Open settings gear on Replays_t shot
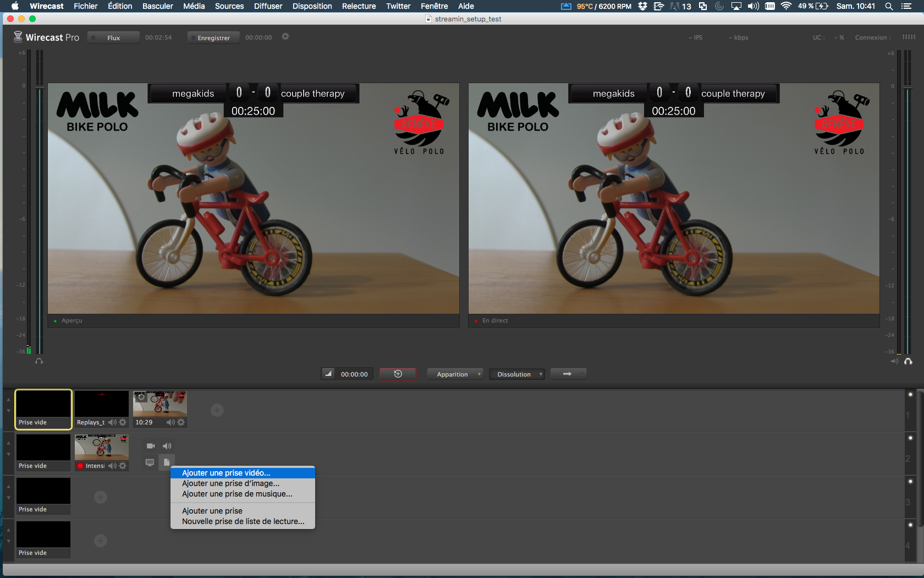Screen dimensions: 924x578 (x=123, y=422)
